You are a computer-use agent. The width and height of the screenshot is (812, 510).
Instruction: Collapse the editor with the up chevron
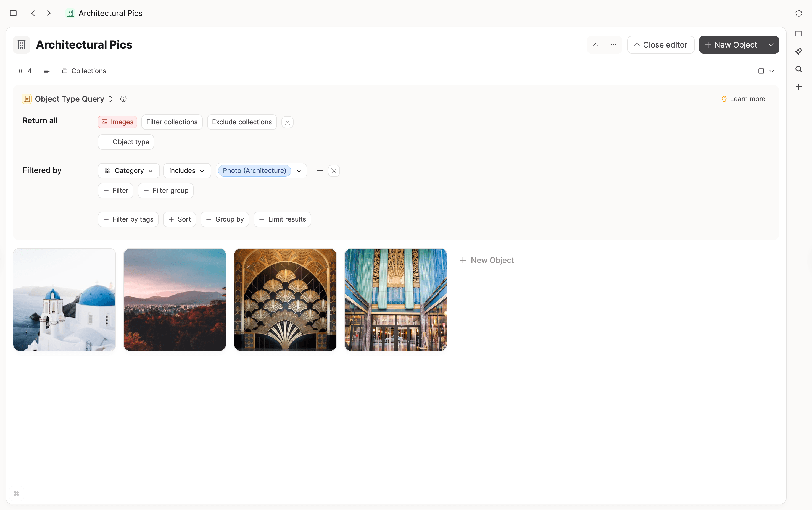point(595,44)
